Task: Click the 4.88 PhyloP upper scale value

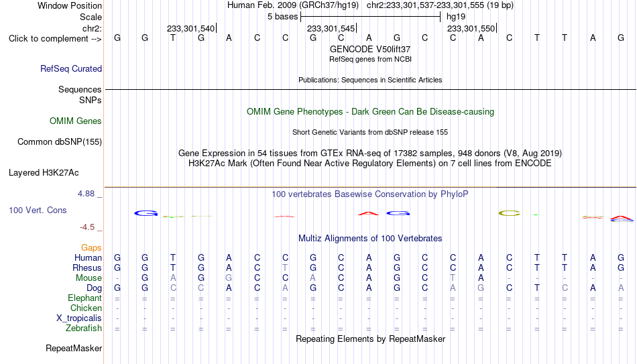Action: coord(86,194)
